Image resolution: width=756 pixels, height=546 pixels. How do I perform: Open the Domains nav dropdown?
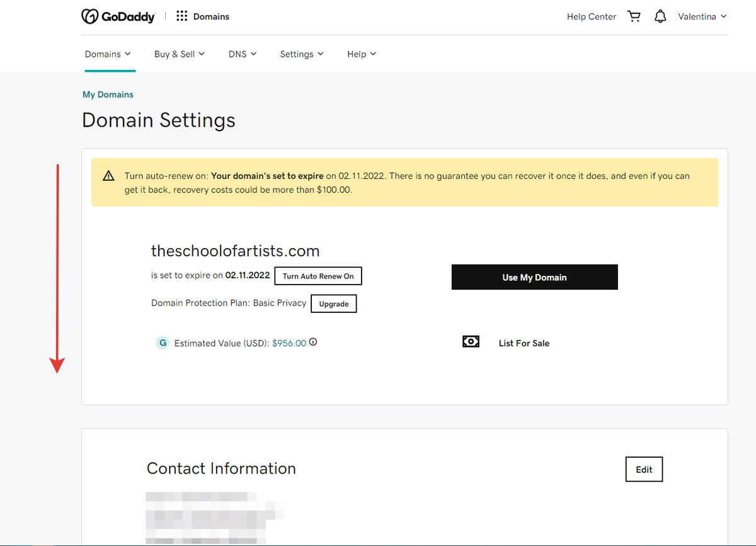tap(108, 54)
